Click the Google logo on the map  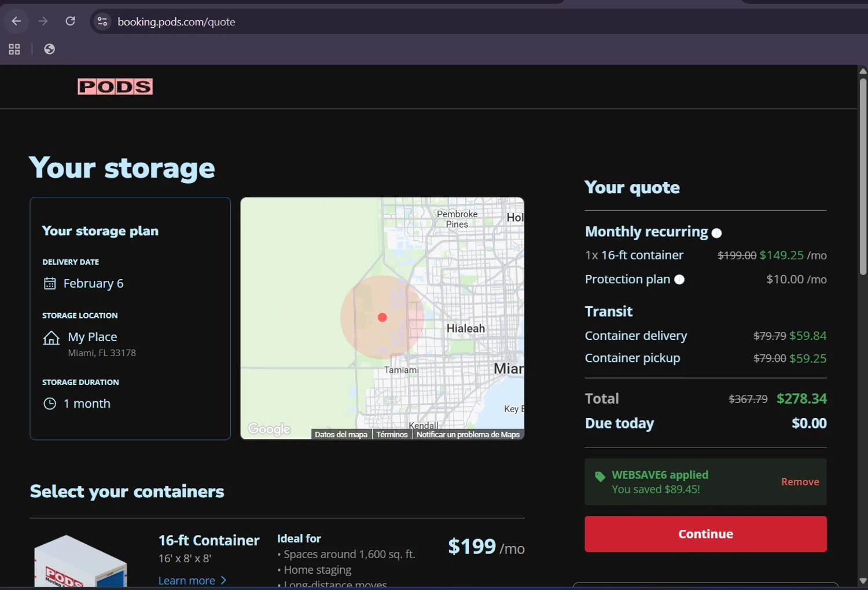269,429
